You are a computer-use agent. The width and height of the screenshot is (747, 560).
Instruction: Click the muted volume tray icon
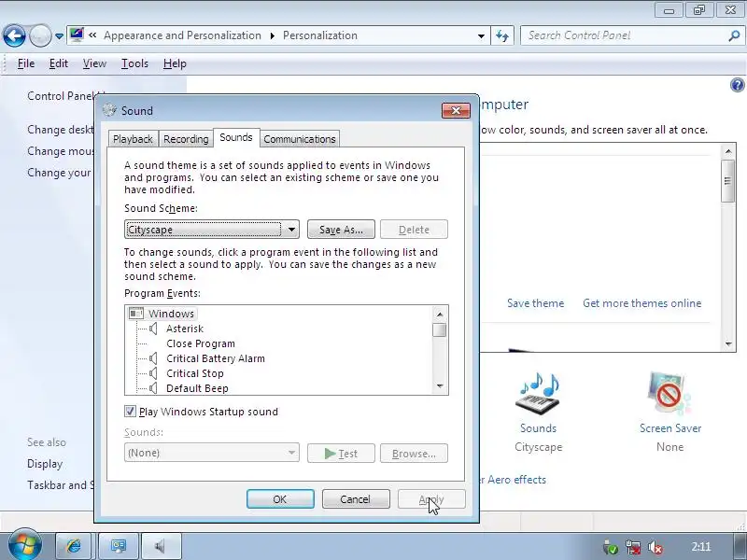click(x=655, y=548)
